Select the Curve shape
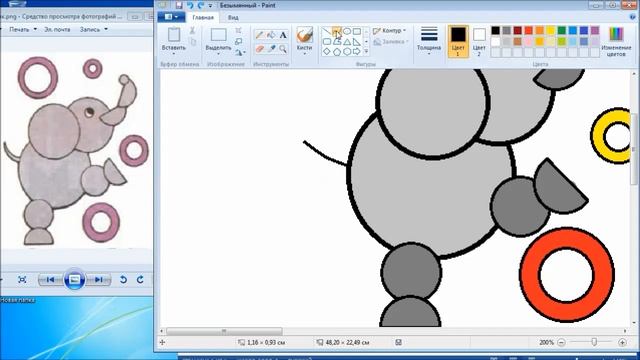Viewport: 640px width, 360px height. pyautogui.click(x=337, y=31)
